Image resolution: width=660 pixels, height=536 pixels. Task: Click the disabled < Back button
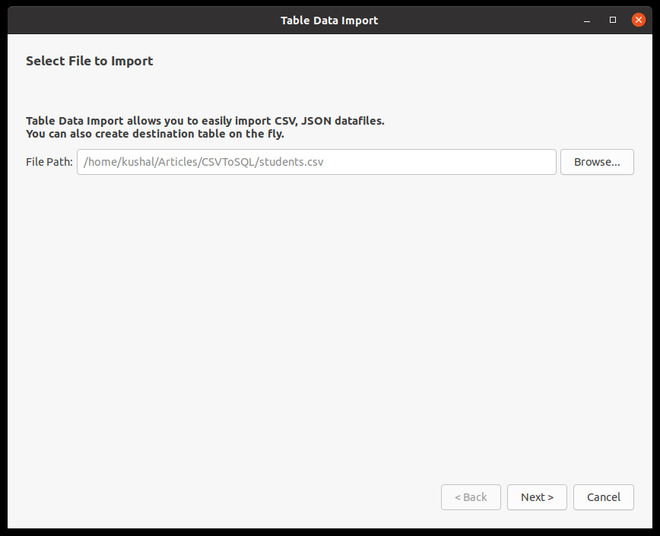pos(471,497)
